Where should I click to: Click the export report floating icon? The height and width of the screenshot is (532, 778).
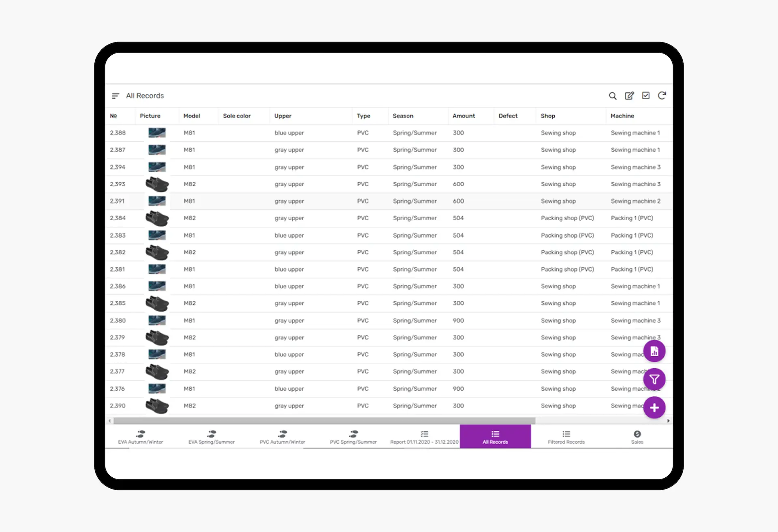point(654,351)
